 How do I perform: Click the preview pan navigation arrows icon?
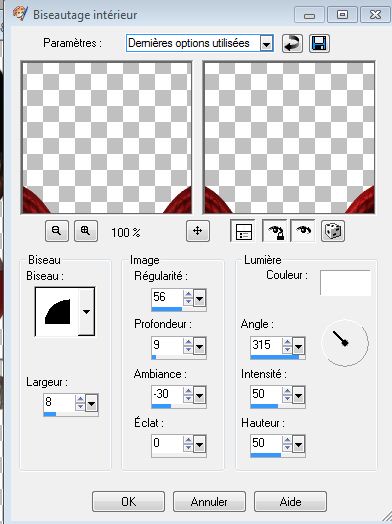198,231
